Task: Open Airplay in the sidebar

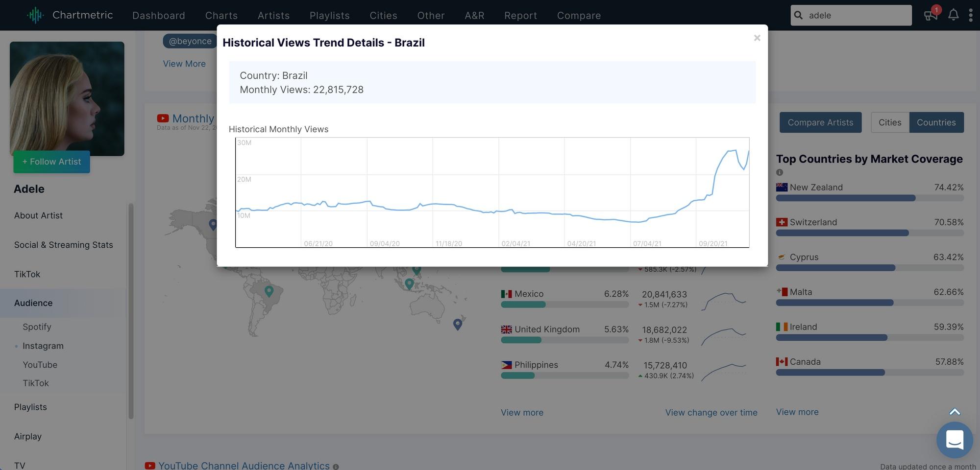Action: tap(28, 436)
